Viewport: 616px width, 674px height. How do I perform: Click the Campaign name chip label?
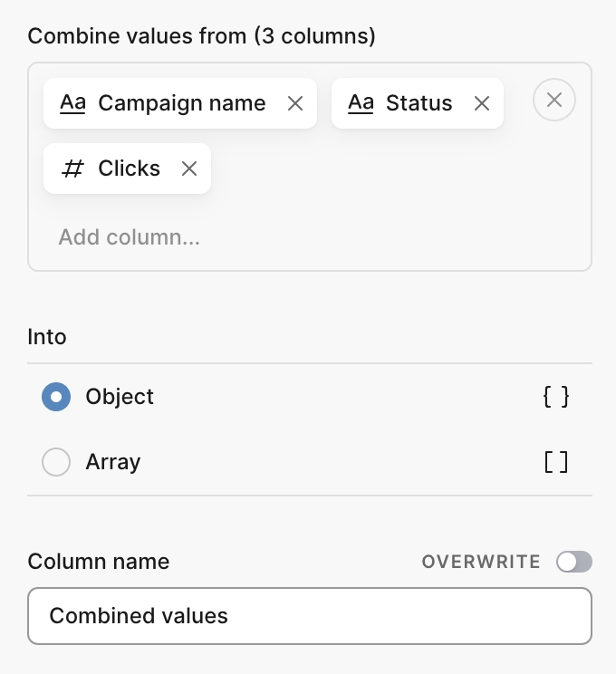click(181, 103)
